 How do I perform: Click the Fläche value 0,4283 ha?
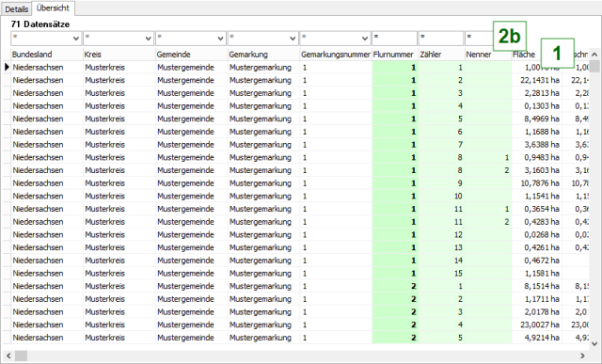(x=537, y=222)
